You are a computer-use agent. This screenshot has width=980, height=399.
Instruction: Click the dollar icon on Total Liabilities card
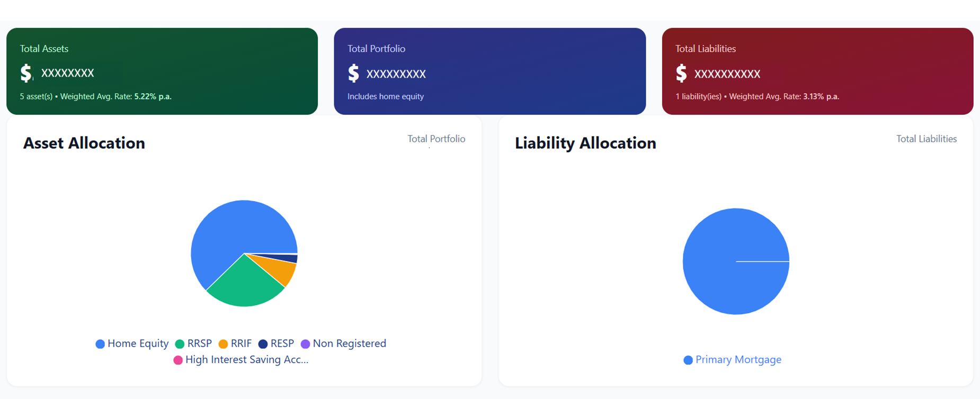point(682,73)
